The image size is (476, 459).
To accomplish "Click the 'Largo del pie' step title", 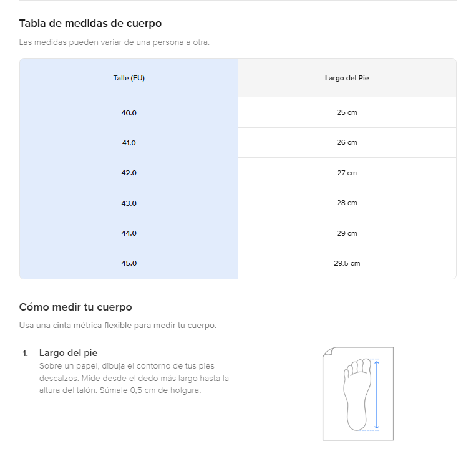I will (68, 353).
